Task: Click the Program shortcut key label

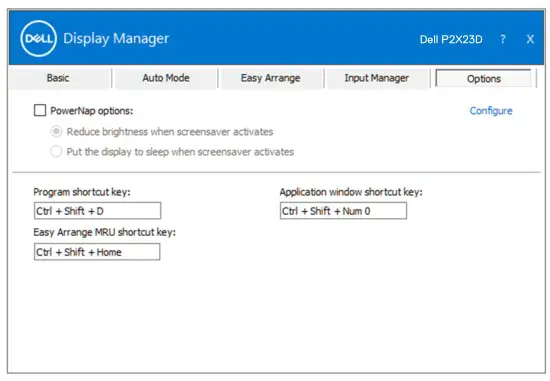Action: tap(82, 192)
